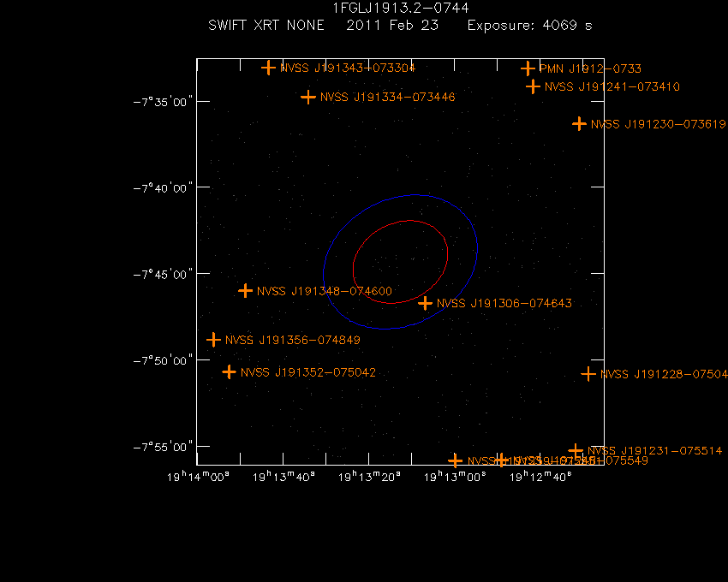728x582 pixels.
Task: Click the 19h14m00s right ascension label
Action: tap(198, 477)
